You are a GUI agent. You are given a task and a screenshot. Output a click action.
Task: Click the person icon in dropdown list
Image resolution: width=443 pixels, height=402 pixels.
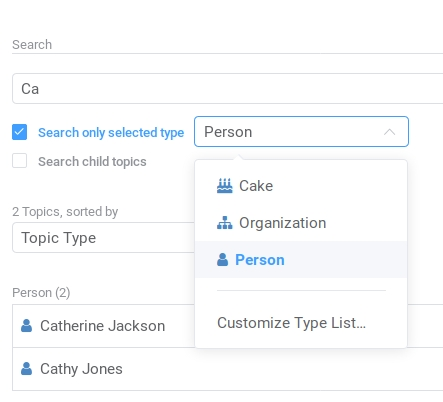222,260
